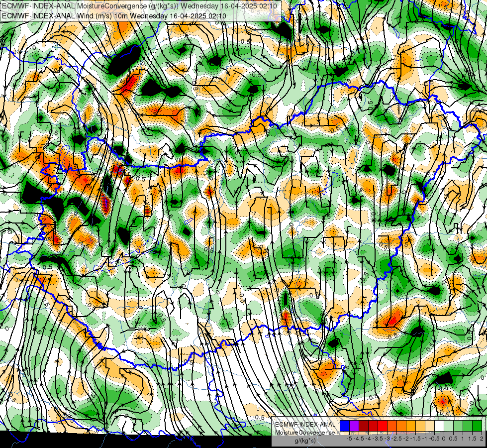Viewport: 487px width, 448px height.
Task: Click the legend unit g/(kg*s)
Action: (305, 441)
